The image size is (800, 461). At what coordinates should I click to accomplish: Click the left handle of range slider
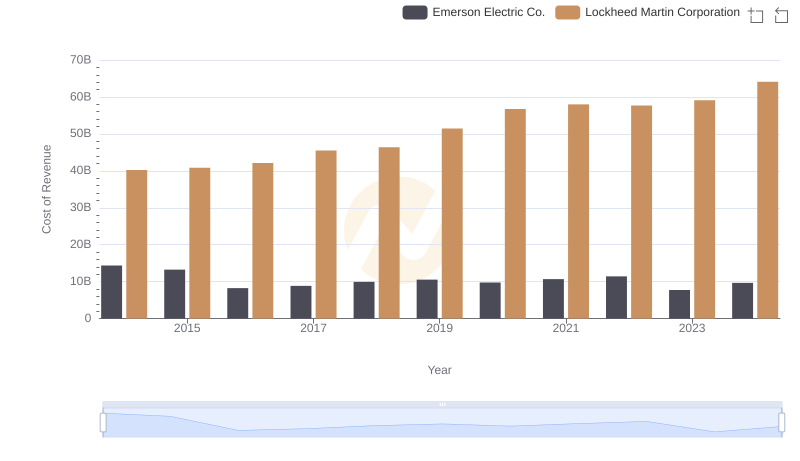[x=103, y=423]
